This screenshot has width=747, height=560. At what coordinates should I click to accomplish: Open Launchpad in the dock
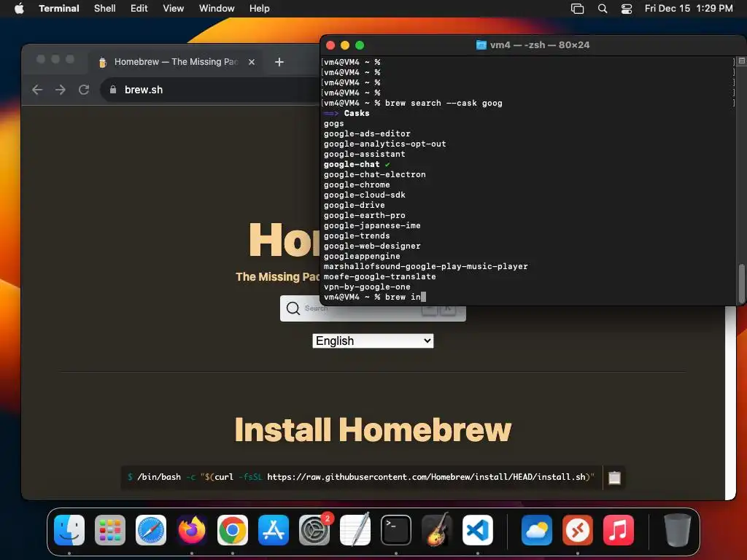click(110, 530)
